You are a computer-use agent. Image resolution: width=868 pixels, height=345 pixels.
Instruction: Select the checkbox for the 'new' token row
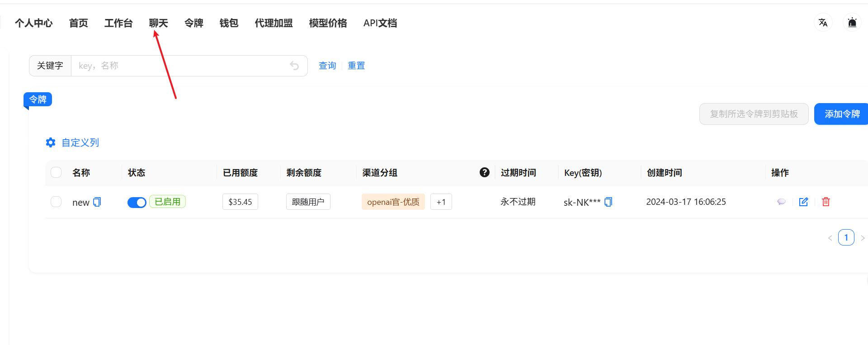[x=56, y=202]
